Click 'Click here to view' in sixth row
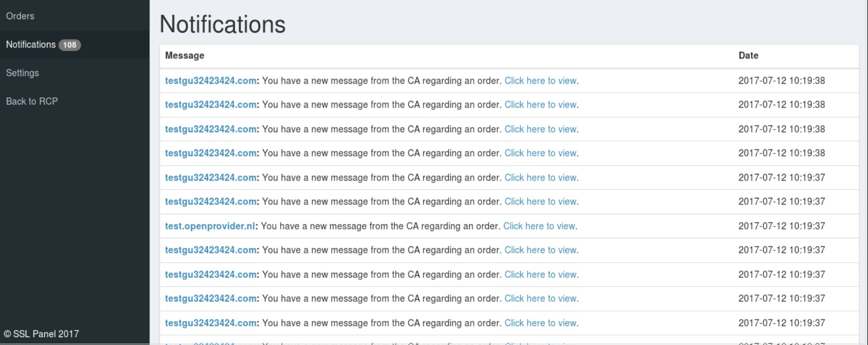This screenshot has width=868, height=345. pos(540,201)
